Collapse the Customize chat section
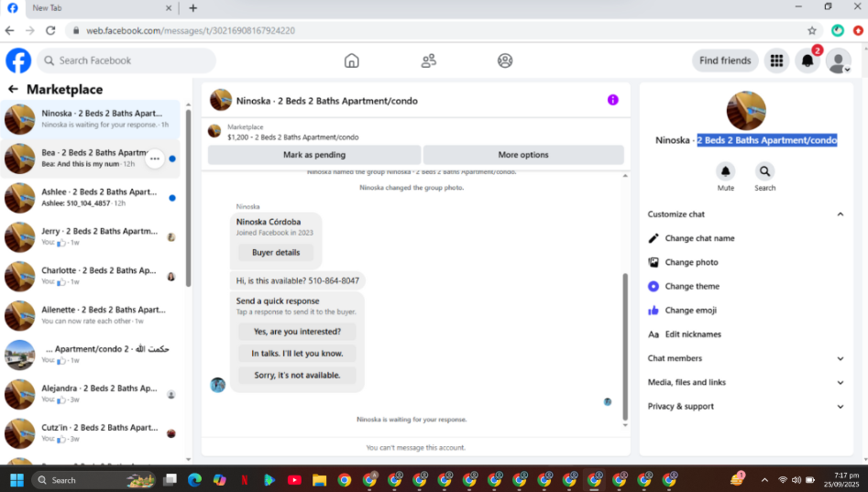The height and width of the screenshot is (492, 868). click(x=746, y=214)
